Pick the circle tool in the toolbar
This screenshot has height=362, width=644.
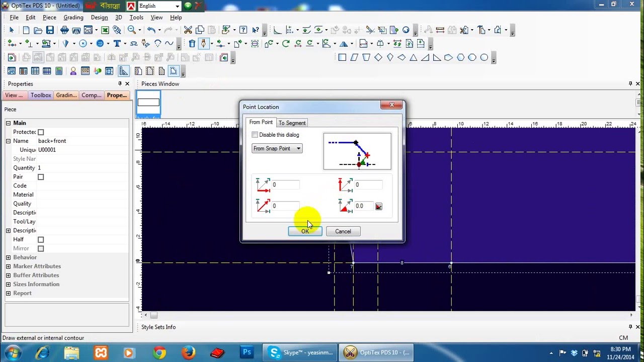click(83, 44)
